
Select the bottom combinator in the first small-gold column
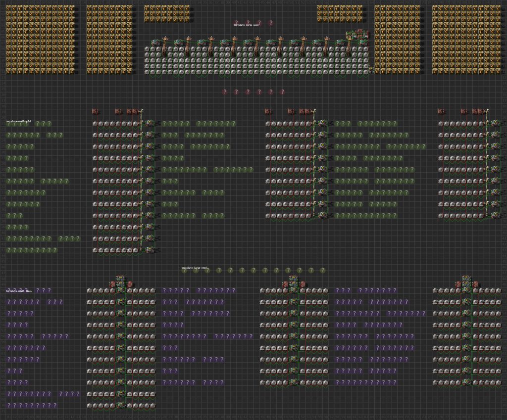pos(150,250)
